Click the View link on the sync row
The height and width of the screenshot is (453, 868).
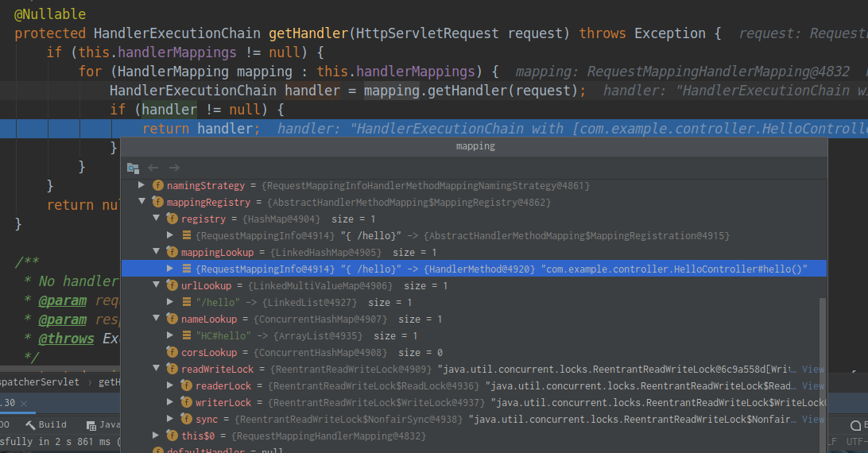pos(812,419)
